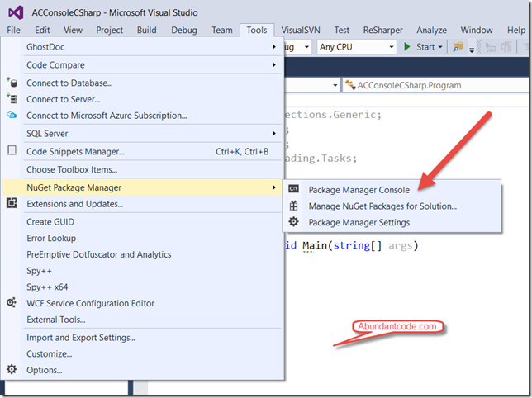Open the Team menu
The image size is (532, 398).
point(222,31)
